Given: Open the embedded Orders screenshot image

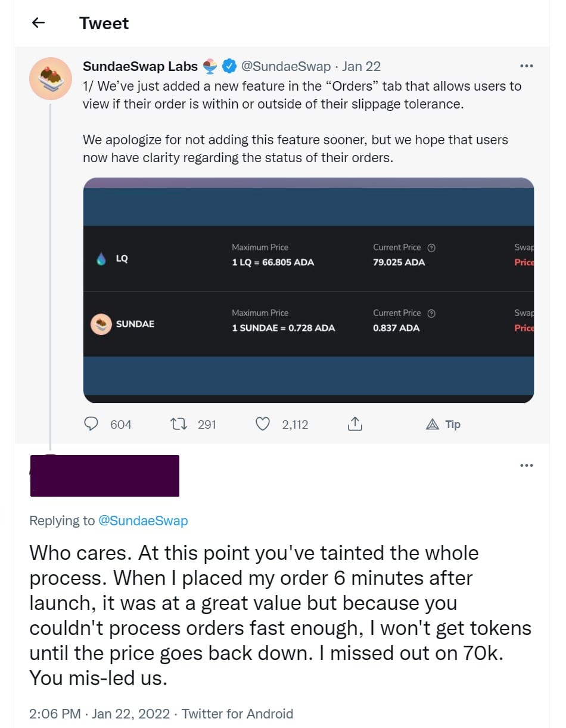Looking at the screenshot, I should (x=309, y=290).
